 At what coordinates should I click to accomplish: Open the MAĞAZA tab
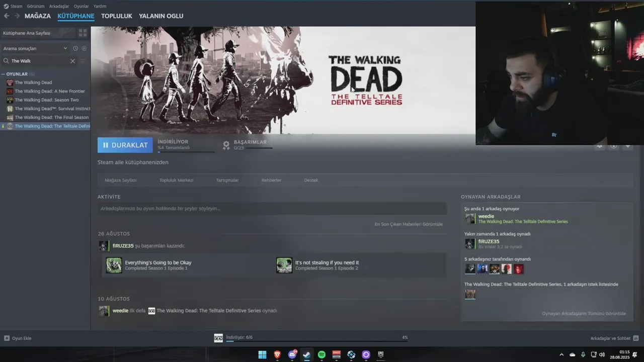tap(38, 16)
